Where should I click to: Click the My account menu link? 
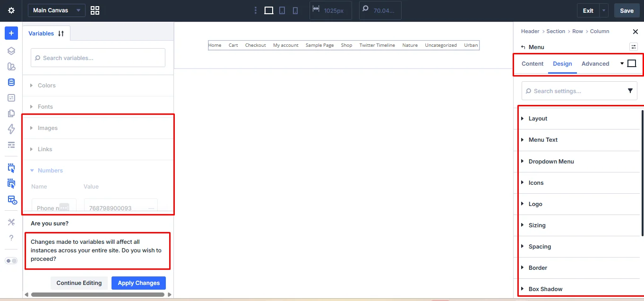point(286,45)
